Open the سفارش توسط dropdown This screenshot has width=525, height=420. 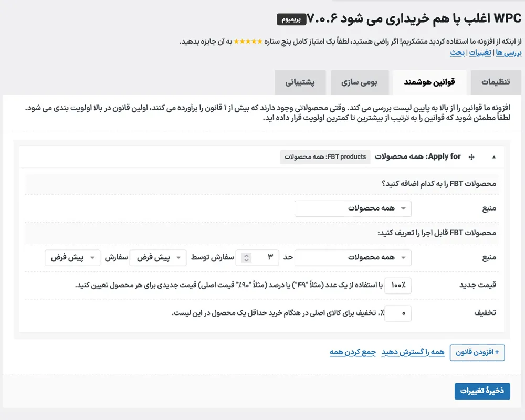pyautogui.click(x=158, y=258)
